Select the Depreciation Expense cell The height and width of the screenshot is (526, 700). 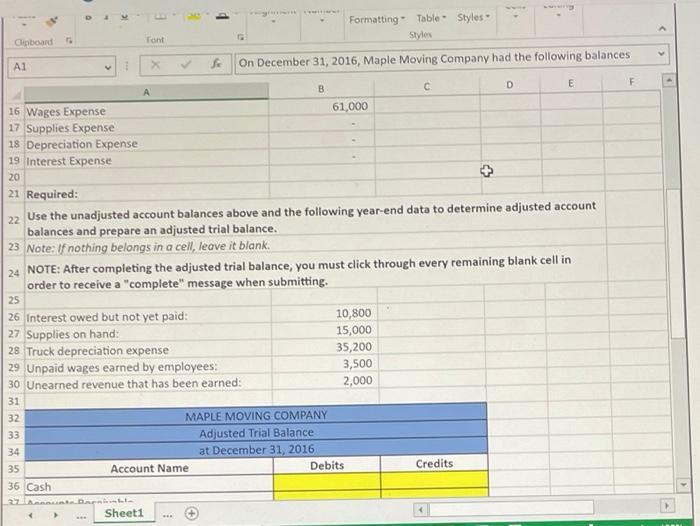(147, 144)
